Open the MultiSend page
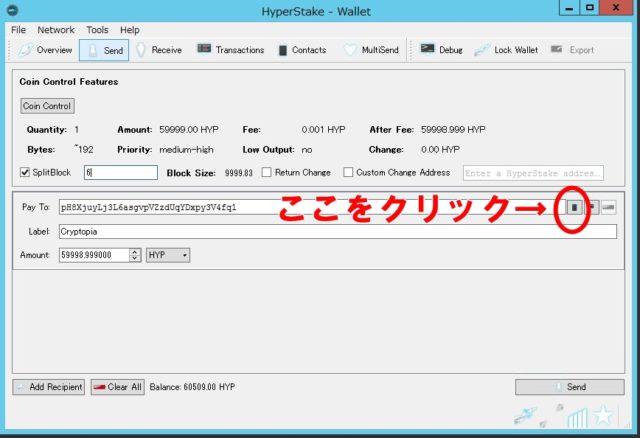The height and width of the screenshot is (438, 640). pos(371,50)
